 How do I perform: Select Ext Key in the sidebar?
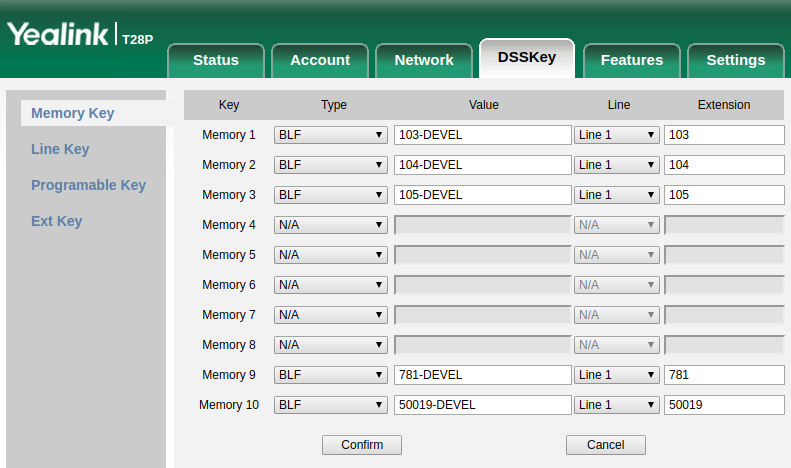click(x=56, y=221)
